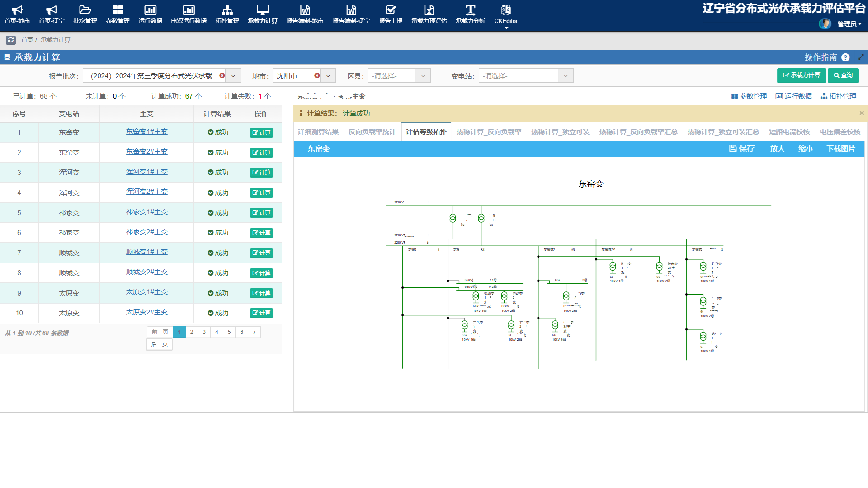The height and width of the screenshot is (488, 868).
Task: Clear the 沈阳市 city selection
Action: pos(317,75)
